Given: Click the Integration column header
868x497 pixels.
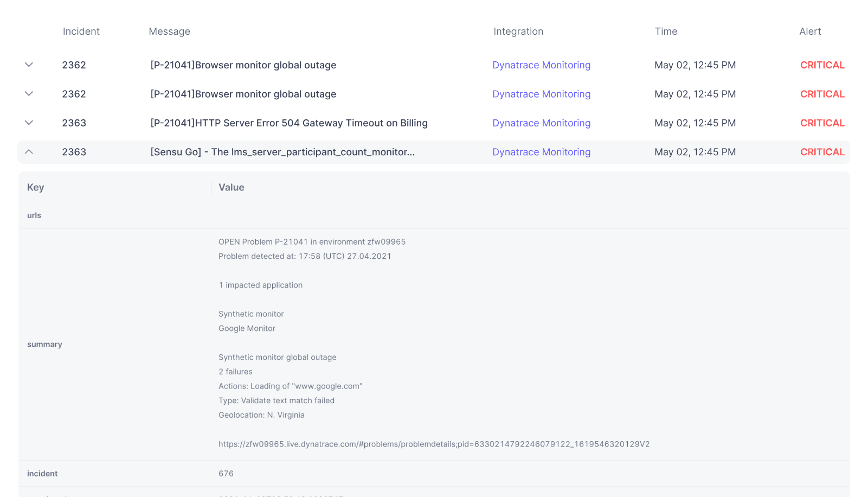Looking at the screenshot, I should coord(518,31).
